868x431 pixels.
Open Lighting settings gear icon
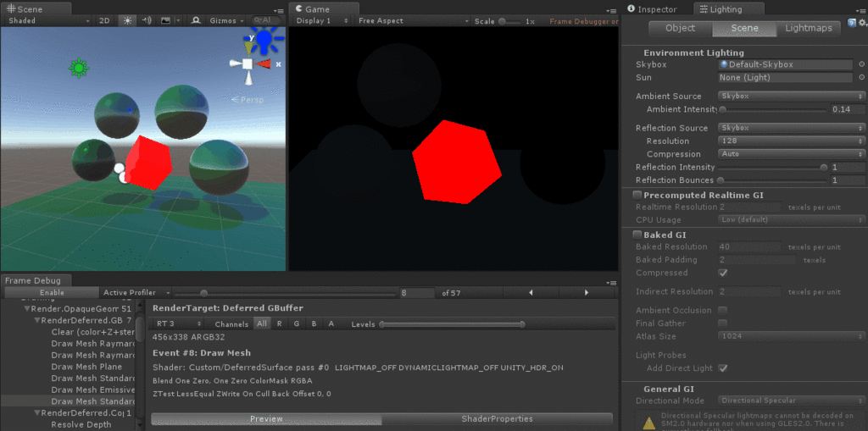click(x=862, y=23)
